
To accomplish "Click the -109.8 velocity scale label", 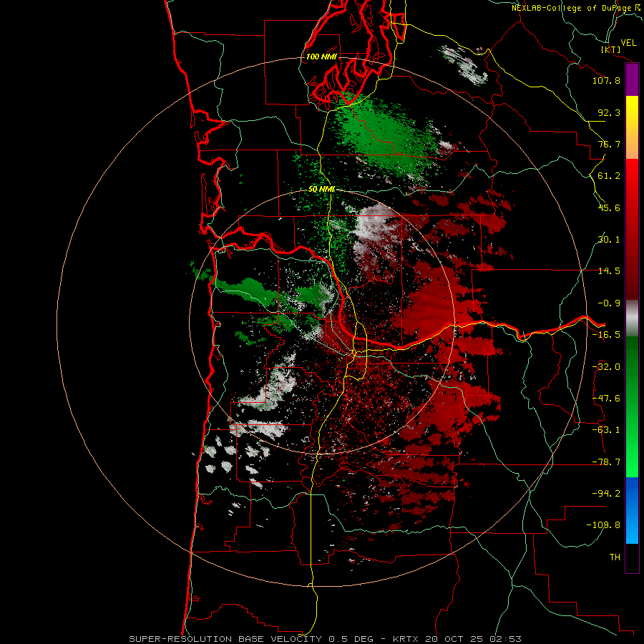I will pos(603,525).
